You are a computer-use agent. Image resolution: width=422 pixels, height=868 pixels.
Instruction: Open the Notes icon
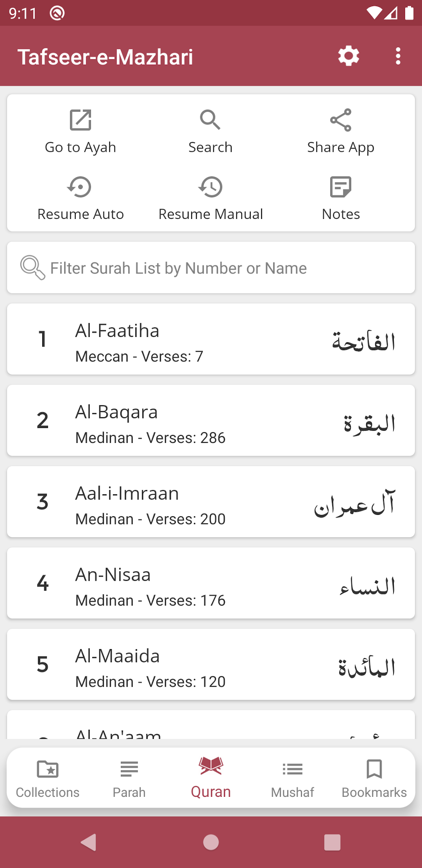pos(340,187)
